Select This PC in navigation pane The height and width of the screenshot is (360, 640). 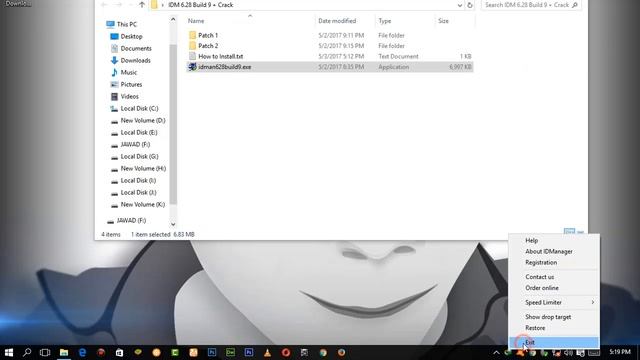127,24
